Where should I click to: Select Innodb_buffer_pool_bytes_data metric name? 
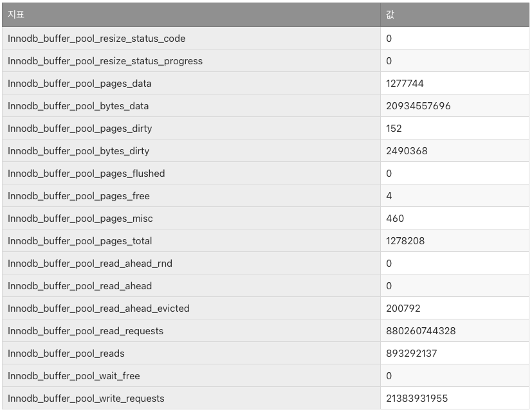point(78,106)
